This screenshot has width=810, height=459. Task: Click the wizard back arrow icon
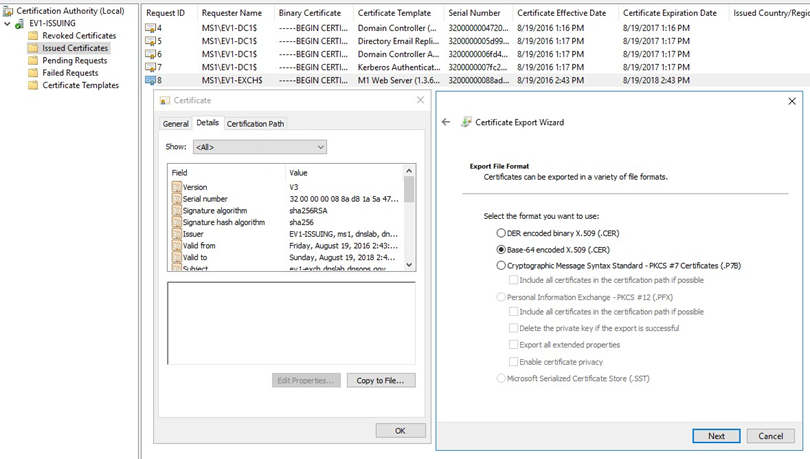point(446,123)
